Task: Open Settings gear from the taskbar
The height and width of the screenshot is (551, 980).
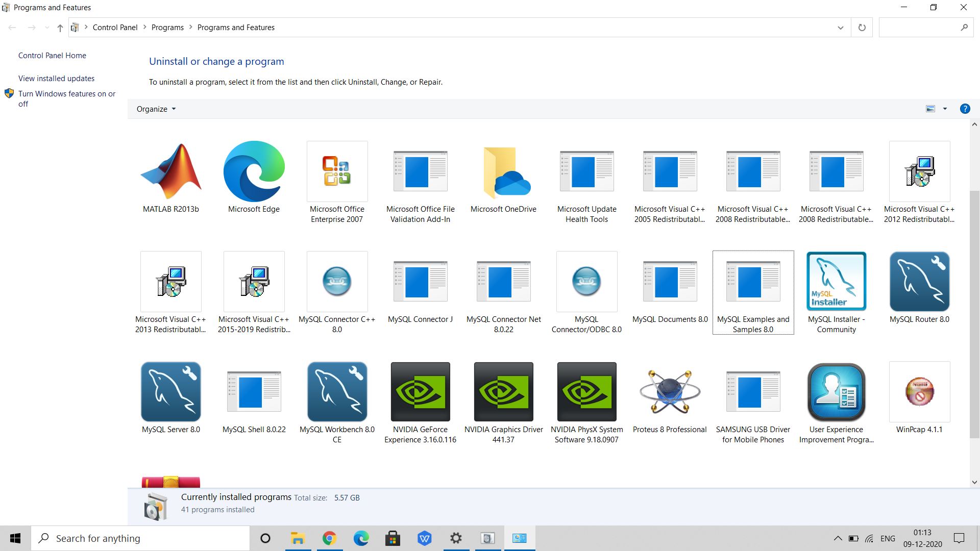Action: [456, 538]
